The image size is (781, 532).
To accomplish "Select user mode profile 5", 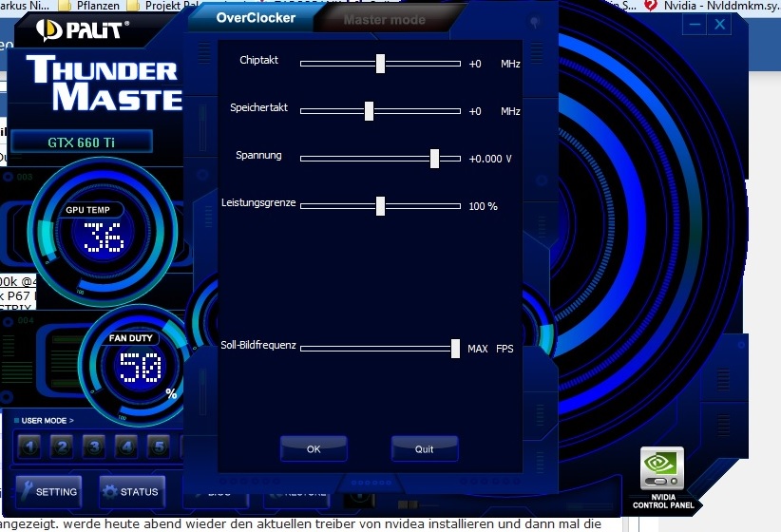I will coord(159,446).
